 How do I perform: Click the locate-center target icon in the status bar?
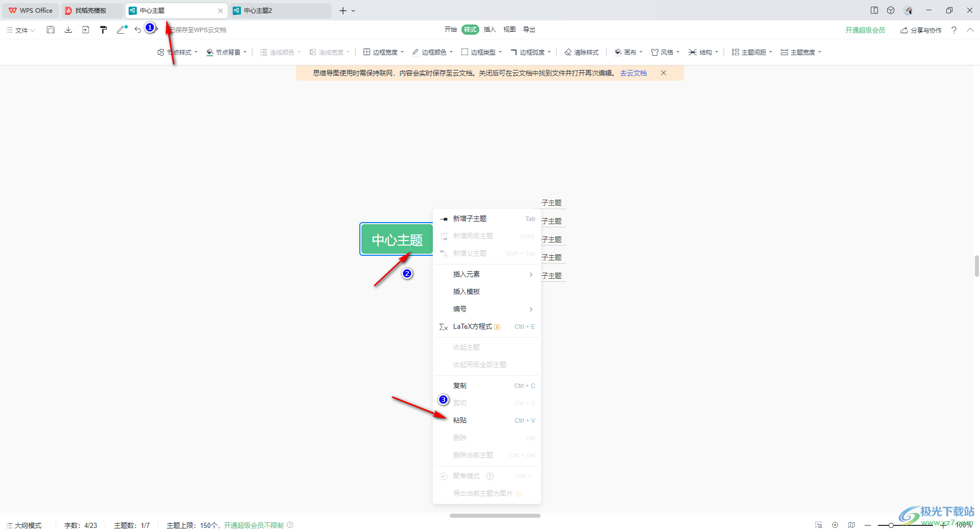click(x=835, y=525)
